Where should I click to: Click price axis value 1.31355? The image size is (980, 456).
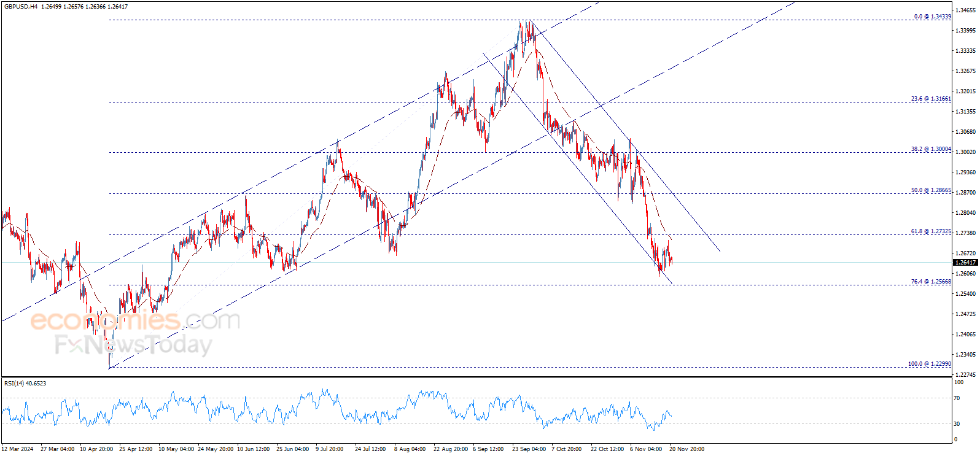pos(966,112)
